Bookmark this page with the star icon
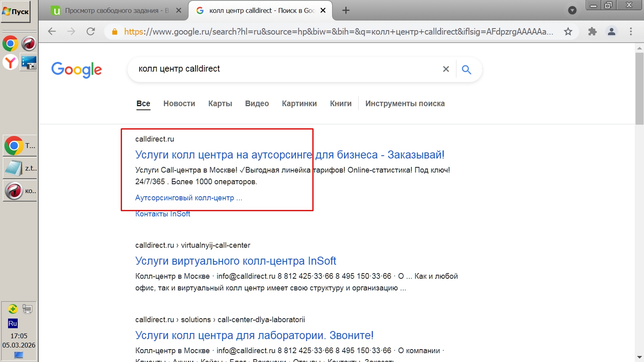 (568, 31)
